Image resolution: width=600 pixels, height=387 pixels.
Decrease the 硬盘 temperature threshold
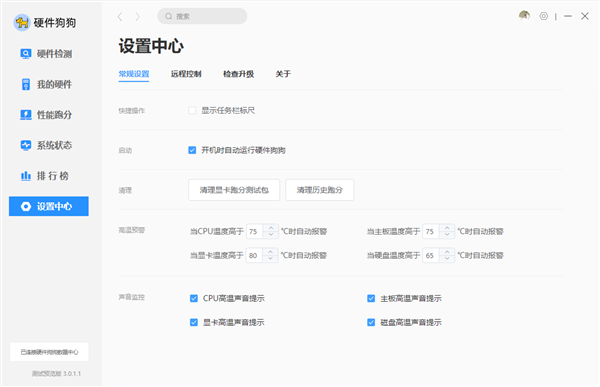coord(447,259)
